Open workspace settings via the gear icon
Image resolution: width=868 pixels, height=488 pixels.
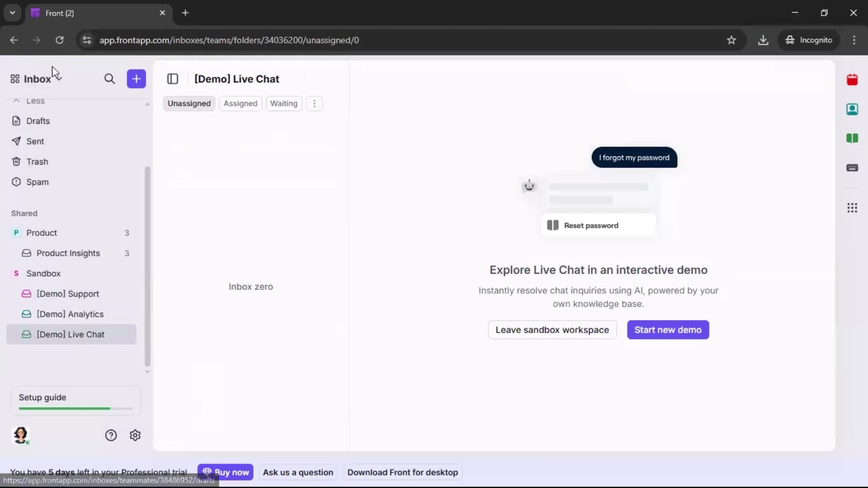click(x=135, y=435)
